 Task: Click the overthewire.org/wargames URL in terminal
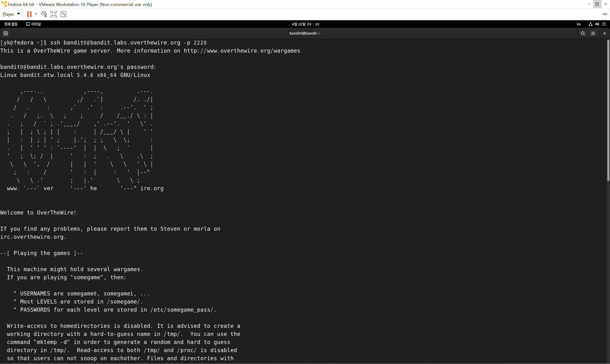coord(242,51)
